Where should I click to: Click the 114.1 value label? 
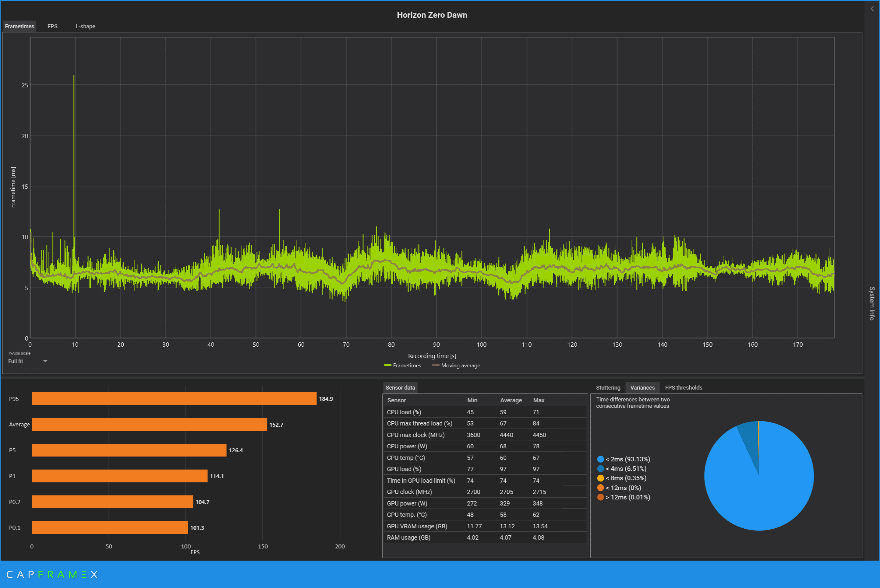pos(217,476)
